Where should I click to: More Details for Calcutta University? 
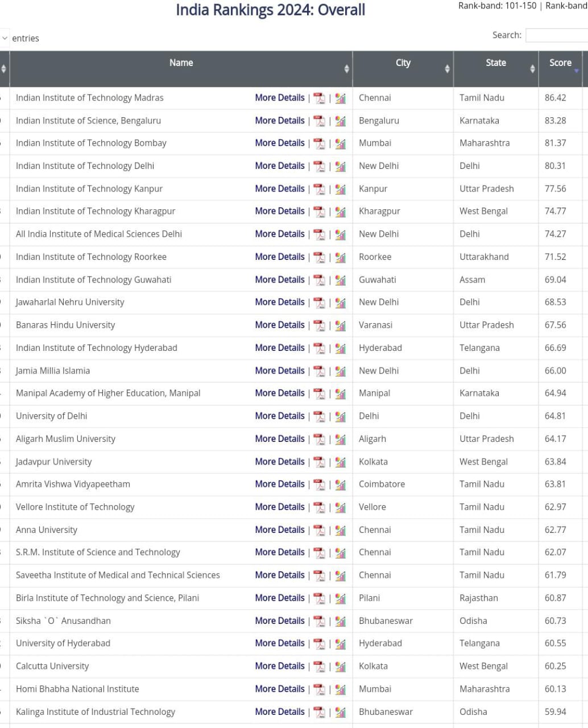[280, 666]
